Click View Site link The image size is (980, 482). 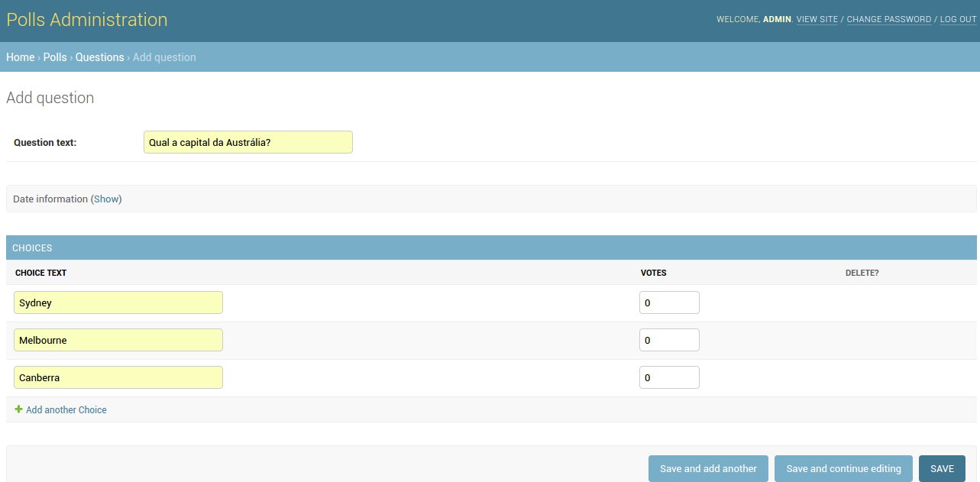point(817,19)
